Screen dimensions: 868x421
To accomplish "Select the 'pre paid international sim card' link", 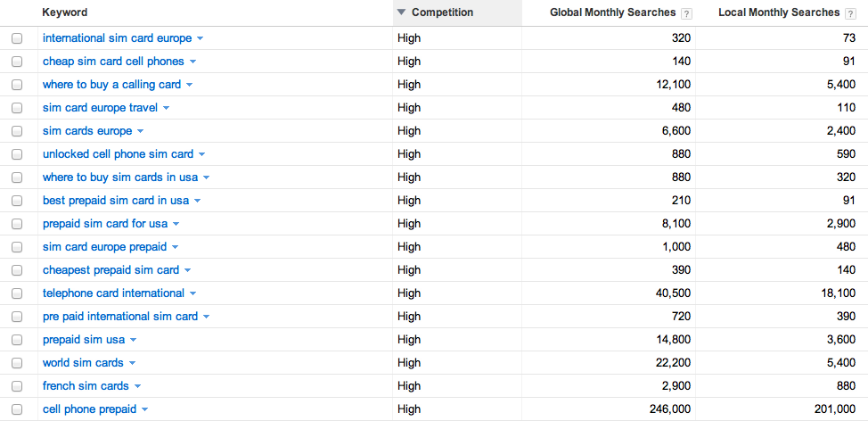I will click(x=120, y=317).
